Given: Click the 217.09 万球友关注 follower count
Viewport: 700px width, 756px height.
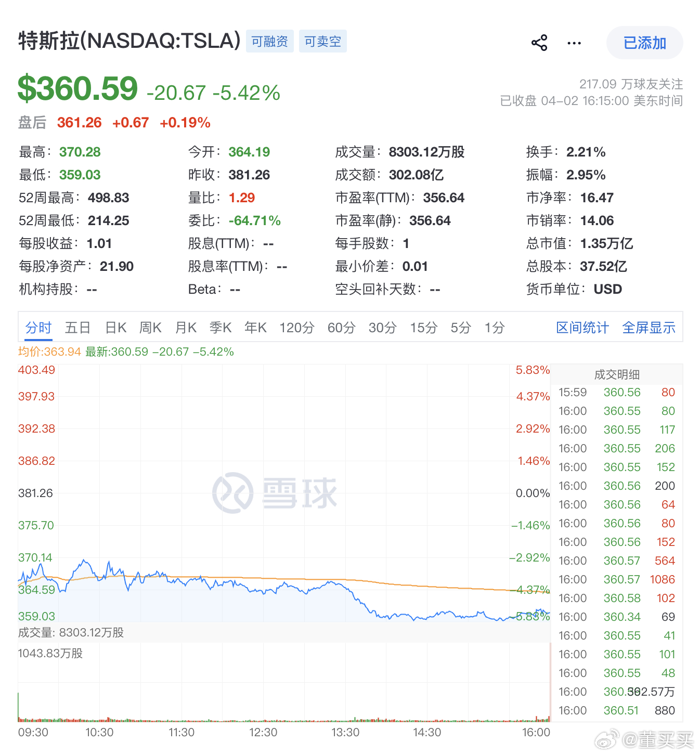Looking at the screenshot, I should pos(631,84).
